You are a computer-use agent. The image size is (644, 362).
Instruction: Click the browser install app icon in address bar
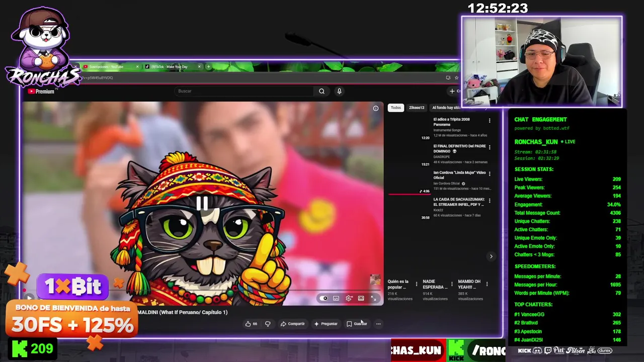(x=448, y=77)
